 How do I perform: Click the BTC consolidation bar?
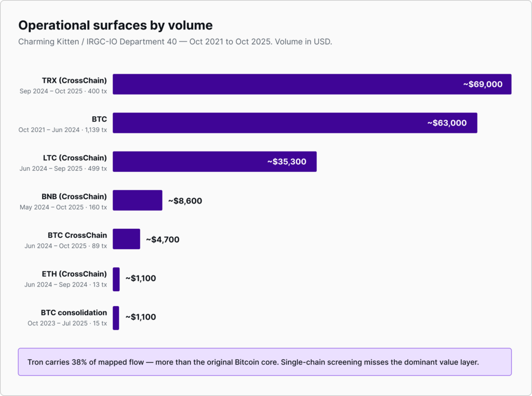tap(116, 318)
